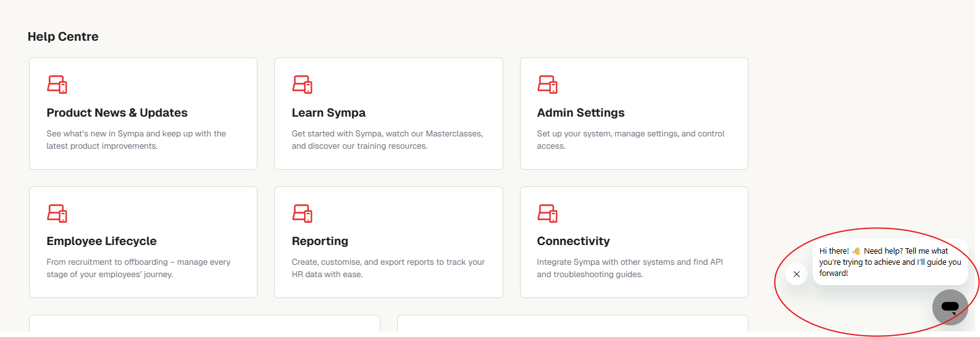Click the 'From recruitment to offboarding' description
Image resolution: width=980 pixels, height=337 pixels.
click(x=138, y=268)
